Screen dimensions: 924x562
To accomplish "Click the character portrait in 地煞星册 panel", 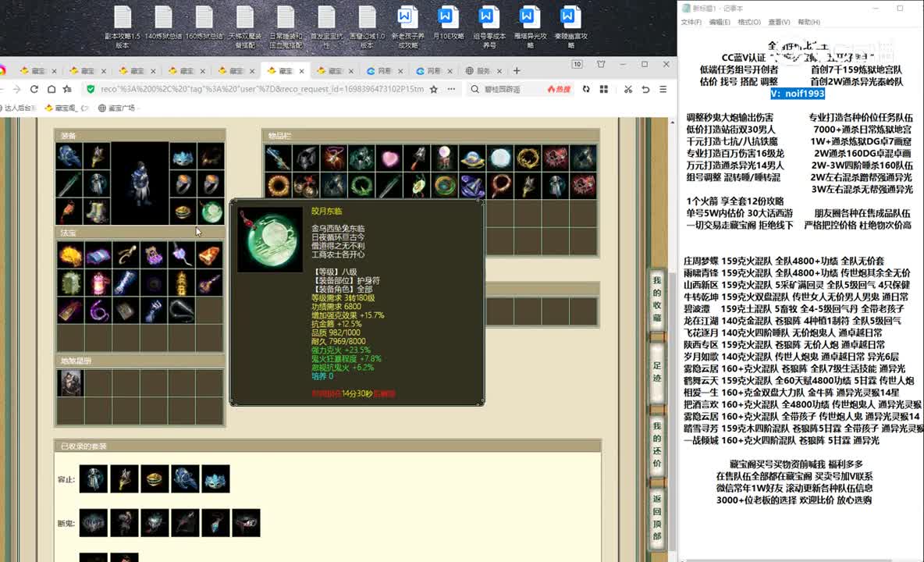I will (x=70, y=383).
